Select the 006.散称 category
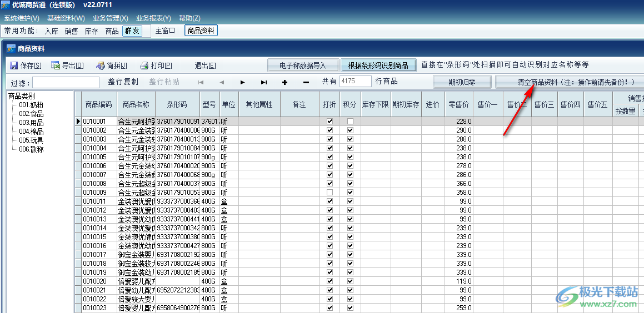 [x=31, y=149]
